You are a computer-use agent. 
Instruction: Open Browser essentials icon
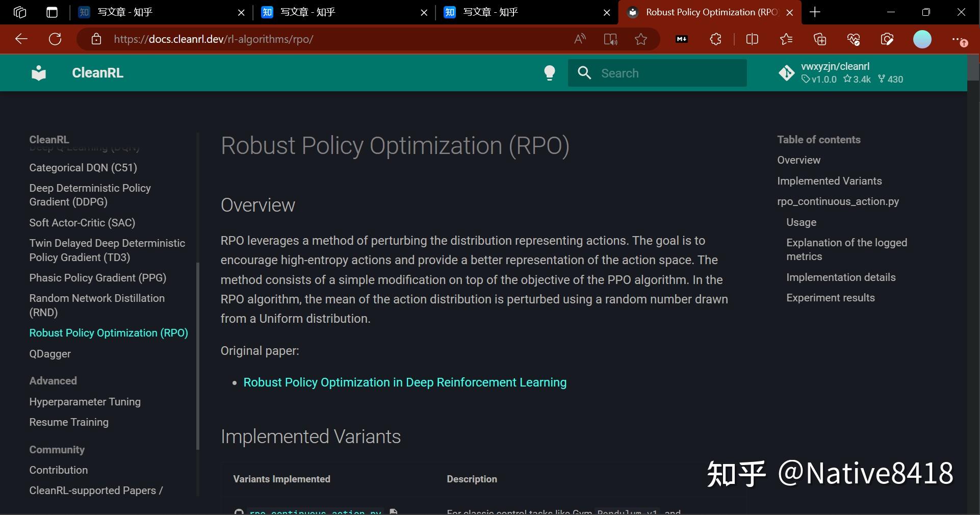click(x=854, y=39)
